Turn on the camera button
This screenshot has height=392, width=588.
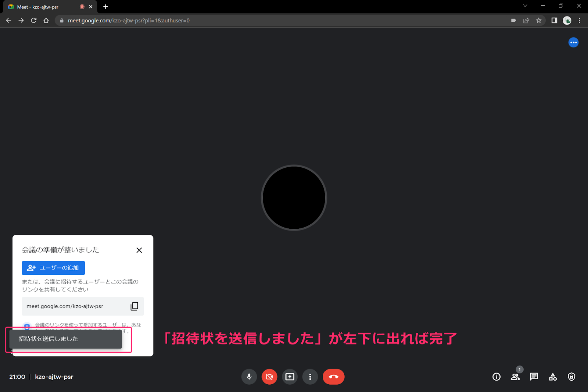pyautogui.click(x=269, y=377)
